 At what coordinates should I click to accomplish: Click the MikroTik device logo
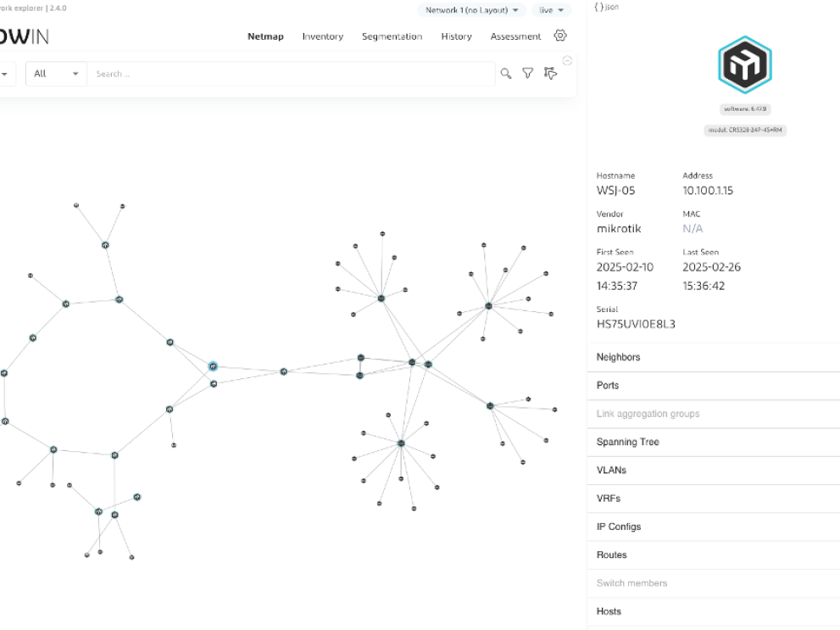coord(744,64)
